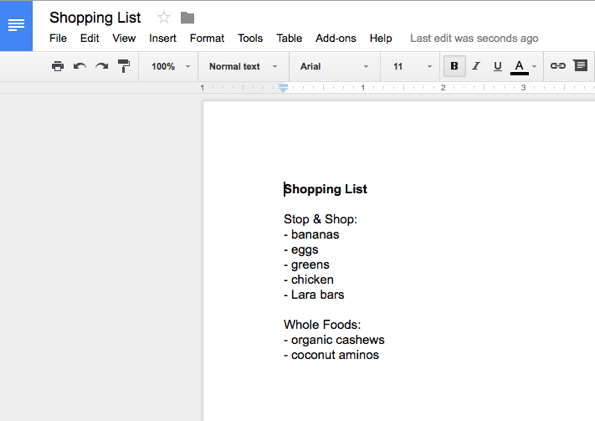Open the Add-ons menu
Screen dimensions: 595x421
pos(336,38)
